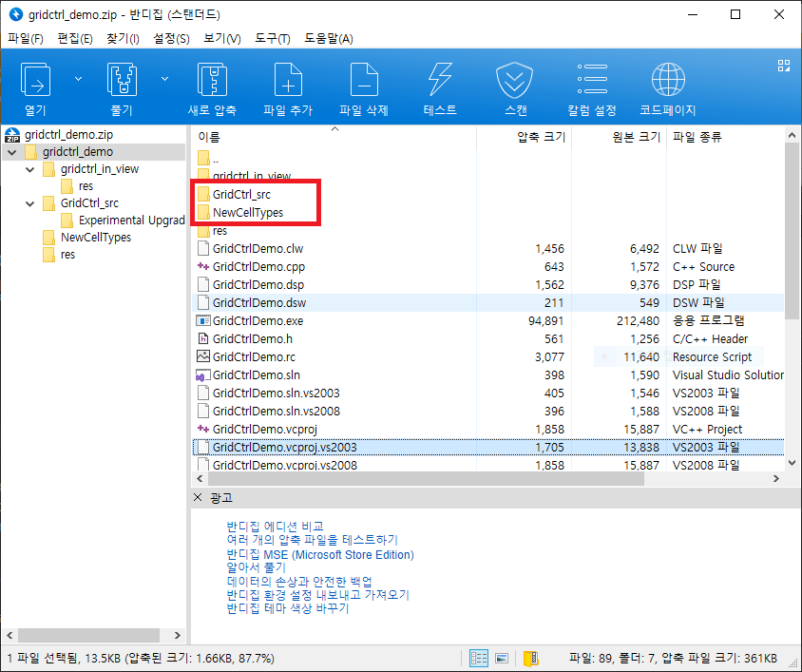Click file list vertical scrollbar down arrow
Screen dimensions: 802x672
pyautogui.click(x=792, y=463)
